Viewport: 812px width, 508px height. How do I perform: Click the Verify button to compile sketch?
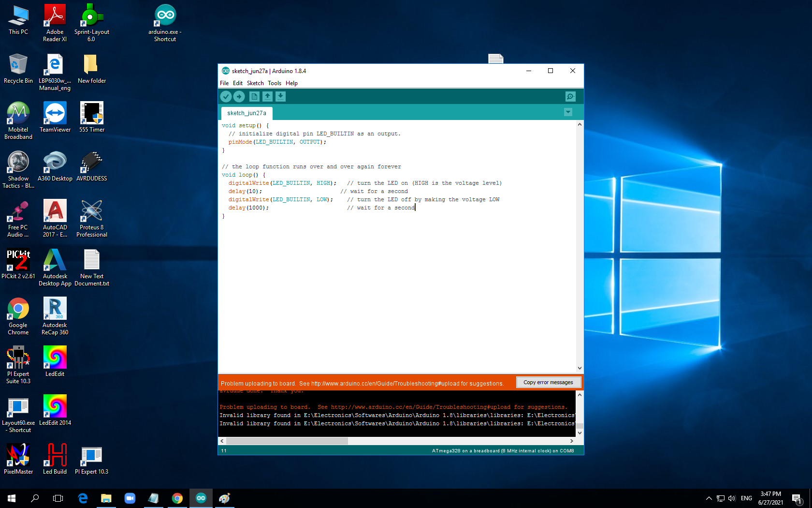[x=226, y=96]
